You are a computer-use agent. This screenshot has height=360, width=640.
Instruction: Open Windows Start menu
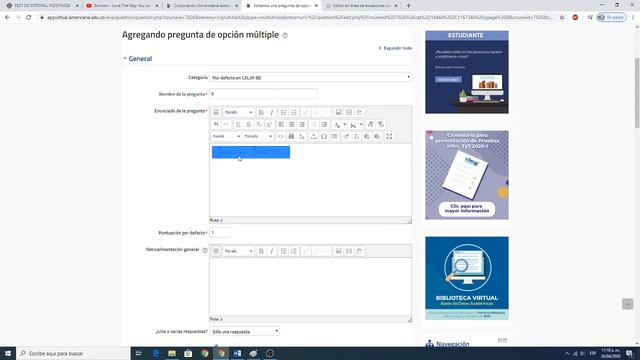[x=8, y=353]
